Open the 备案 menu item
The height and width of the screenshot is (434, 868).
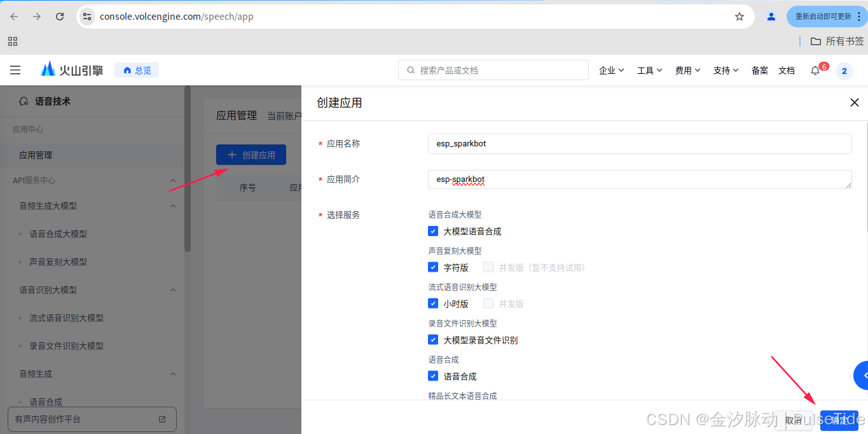coord(760,71)
